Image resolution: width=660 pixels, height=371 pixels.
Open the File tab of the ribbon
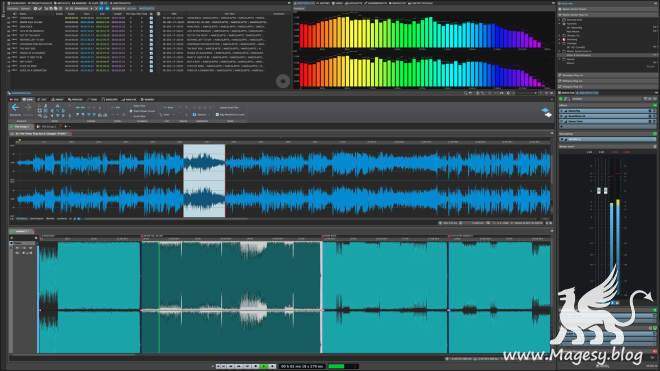coord(14,99)
